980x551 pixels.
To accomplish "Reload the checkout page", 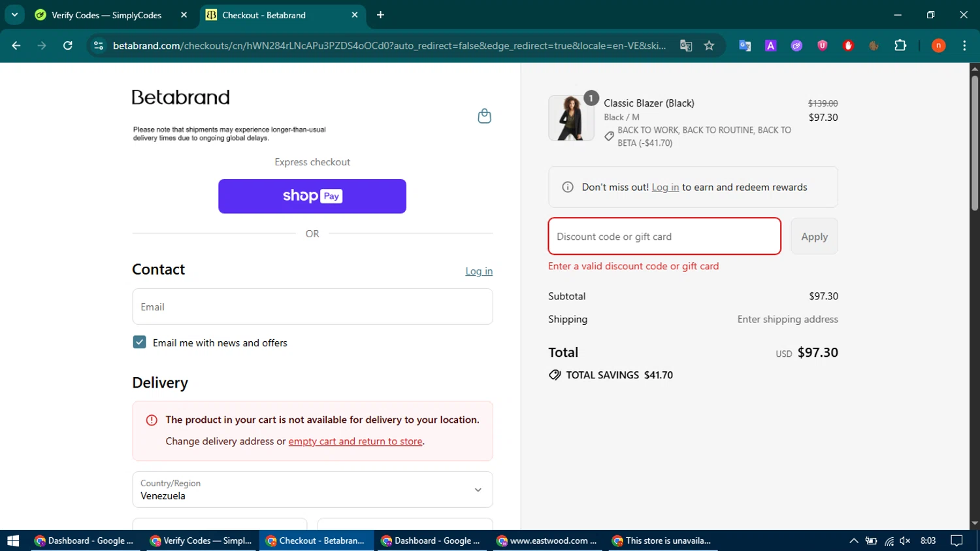I will (x=67, y=46).
